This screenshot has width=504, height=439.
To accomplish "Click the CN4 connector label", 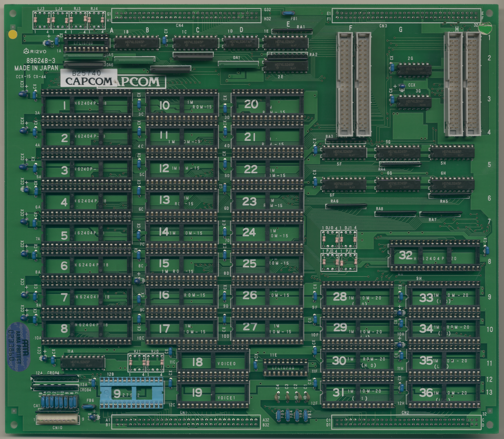I will [x=180, y=26].
